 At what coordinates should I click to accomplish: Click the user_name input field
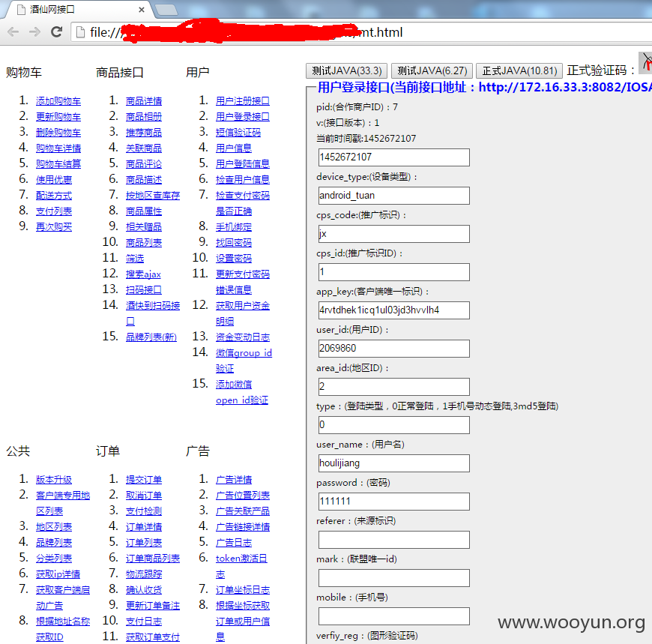pyautogui.click(x=394, y=463)
